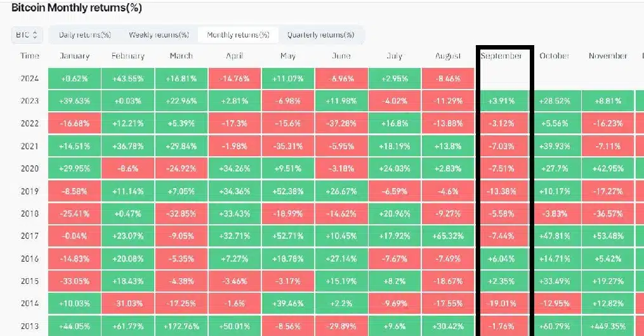
Task: Click the May column header
Action: click(288, 56)
